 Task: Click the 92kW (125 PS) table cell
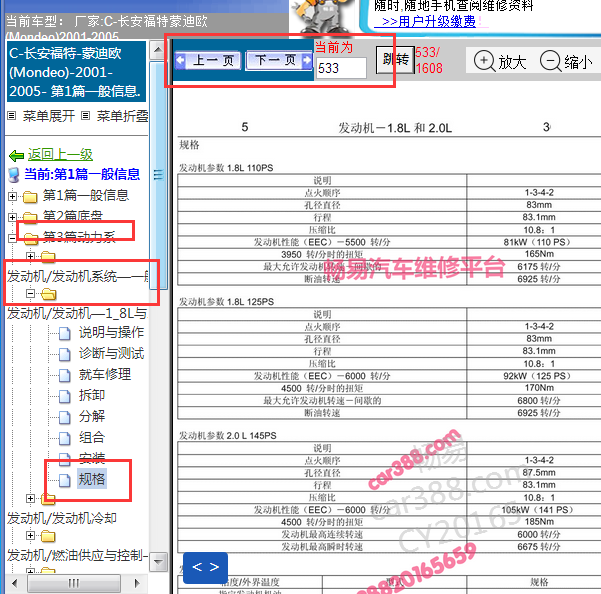point(538,376)
